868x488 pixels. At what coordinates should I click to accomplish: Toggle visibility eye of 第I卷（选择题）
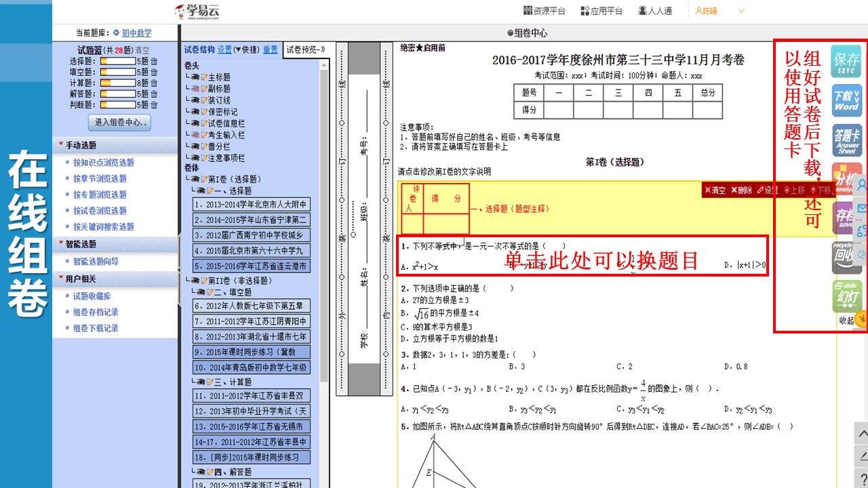tap(195, 180)
